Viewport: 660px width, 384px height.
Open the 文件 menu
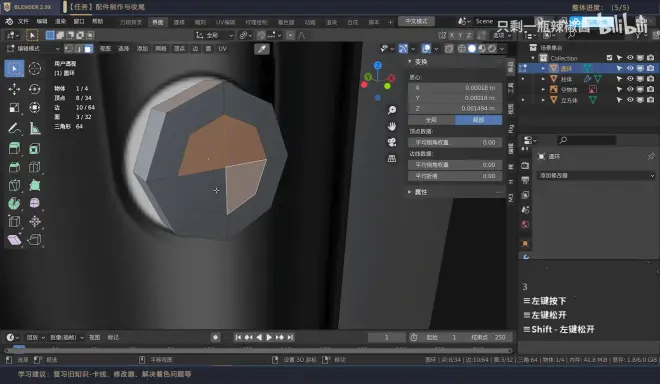(24, 21)
